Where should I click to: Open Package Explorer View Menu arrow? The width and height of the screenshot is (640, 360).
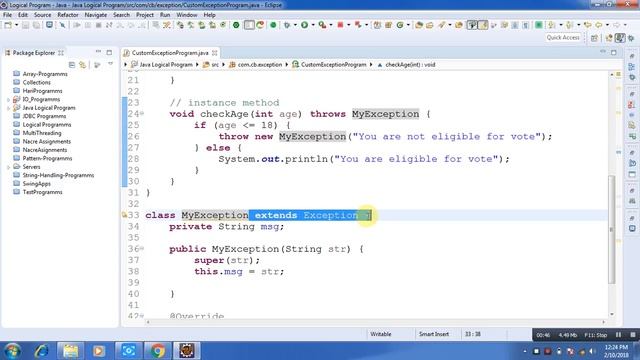[x=110, y=64]
